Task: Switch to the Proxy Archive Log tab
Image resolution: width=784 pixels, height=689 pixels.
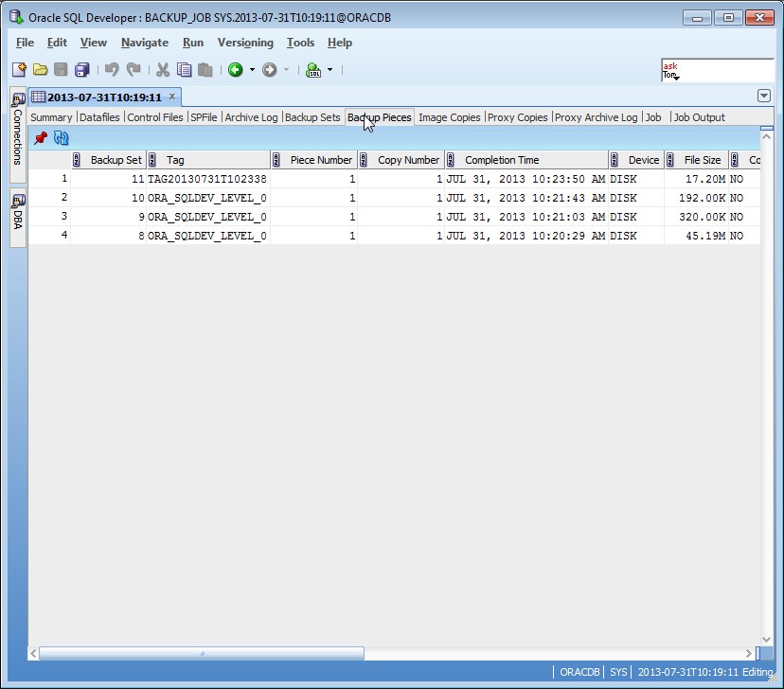Action: pos(596,117)
